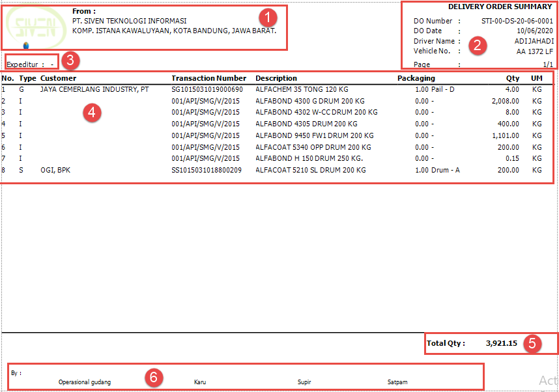This screenshot has height=392, width=559.
Task: Click quantity 400.00
Action: coord(508,124)
